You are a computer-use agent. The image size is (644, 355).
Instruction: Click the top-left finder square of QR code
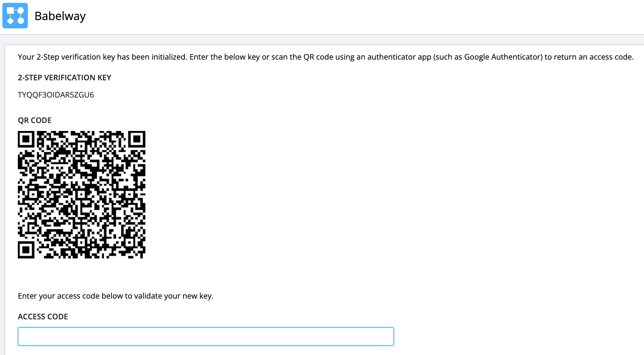tap(26, 139)
